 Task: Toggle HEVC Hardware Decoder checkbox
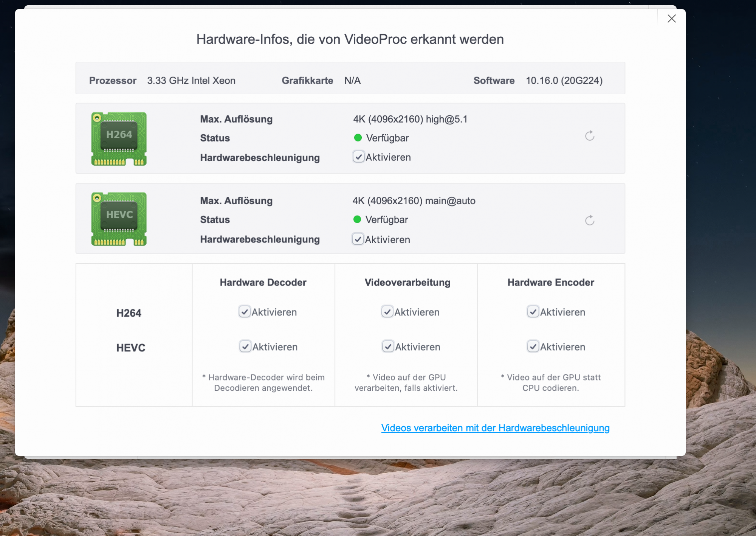click(245, 346)
